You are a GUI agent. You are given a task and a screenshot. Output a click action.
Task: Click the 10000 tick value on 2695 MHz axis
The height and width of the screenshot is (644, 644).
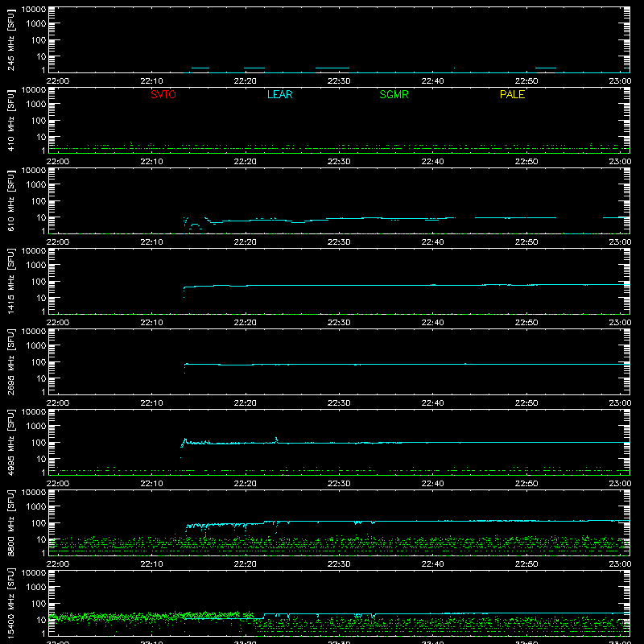tap(34, 332)
